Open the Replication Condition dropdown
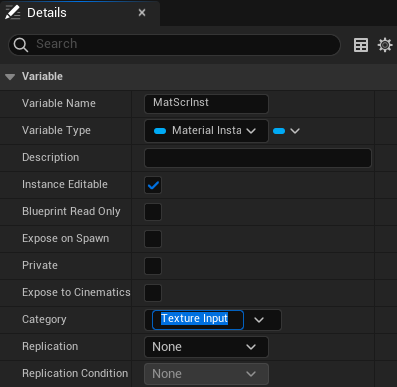Viewport: 397px width, 387px height. [206, 374]
